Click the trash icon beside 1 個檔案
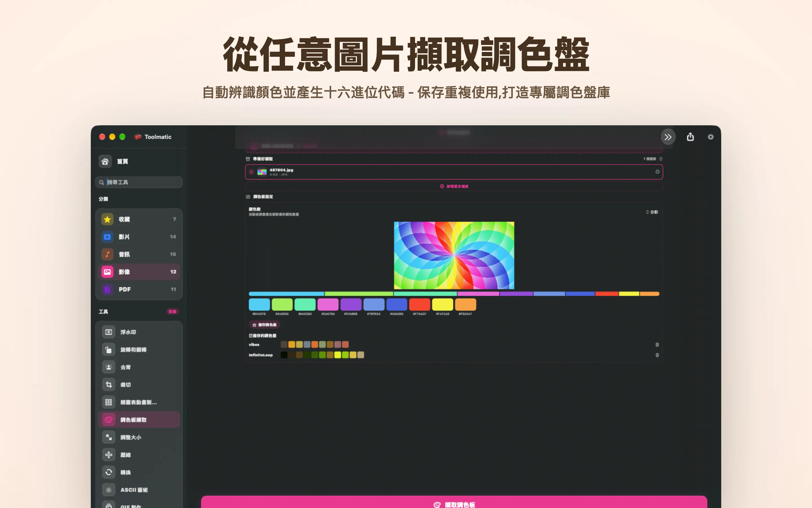This screenshot has height=508, width=812. tap(661, 159)
